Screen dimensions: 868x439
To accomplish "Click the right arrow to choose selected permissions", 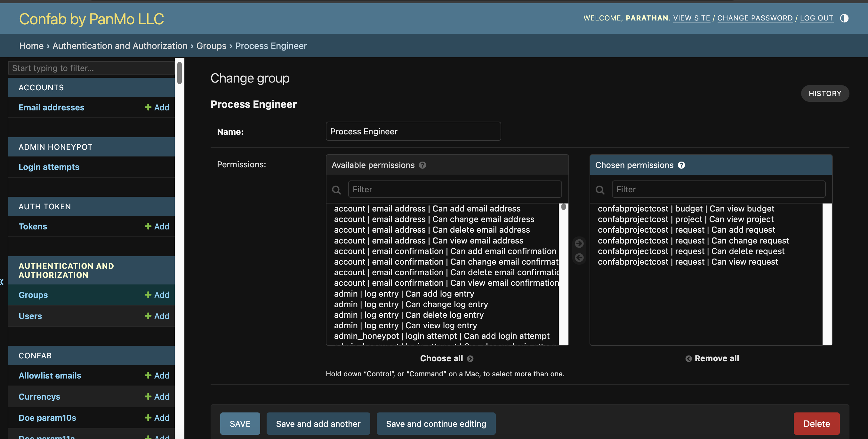I will (579, 243).
